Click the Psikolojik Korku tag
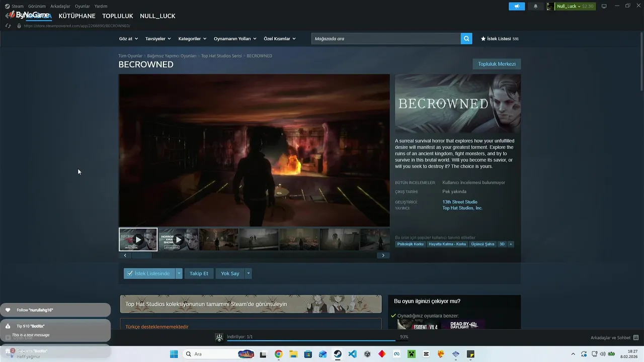Image resolution: width=644 pixels, height=362 pixels. [411, 244]
